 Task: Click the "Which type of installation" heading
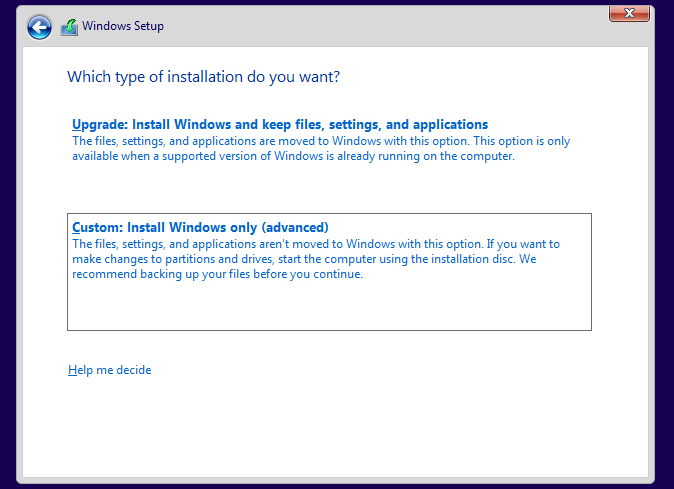210,76
